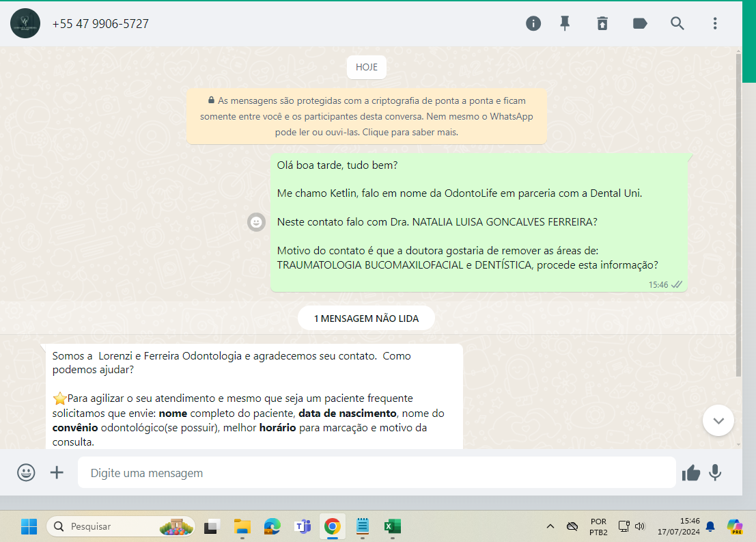This screenshot has width=756, height=542.
Task: Open notifications bell icon
Action: point(710,526)
